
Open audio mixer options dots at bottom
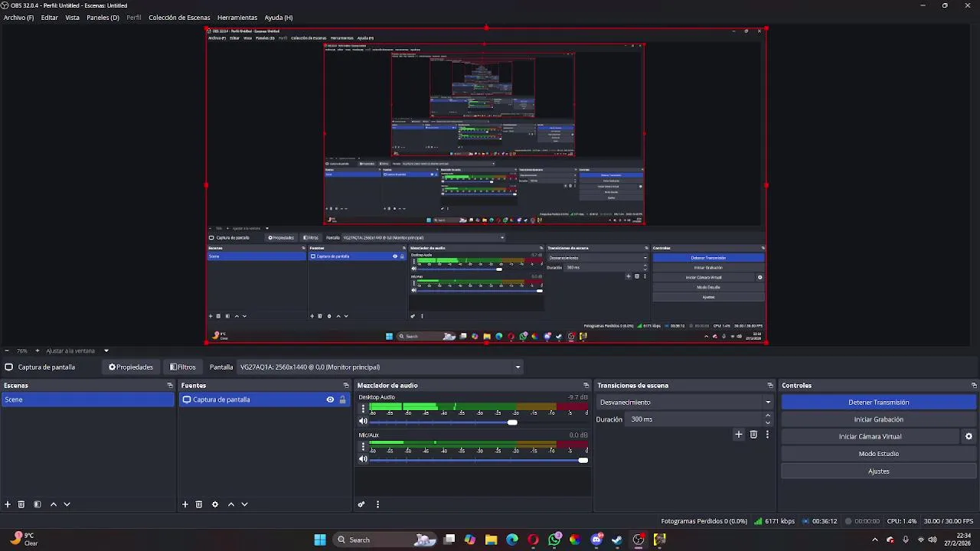pyautogui.click(x=377, y=504)
